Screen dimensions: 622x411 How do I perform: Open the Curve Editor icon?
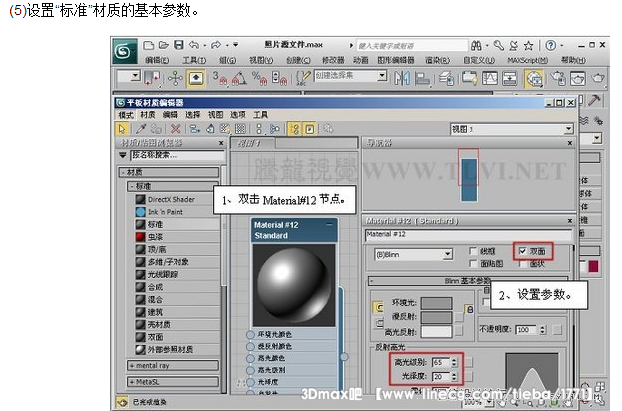490,78
